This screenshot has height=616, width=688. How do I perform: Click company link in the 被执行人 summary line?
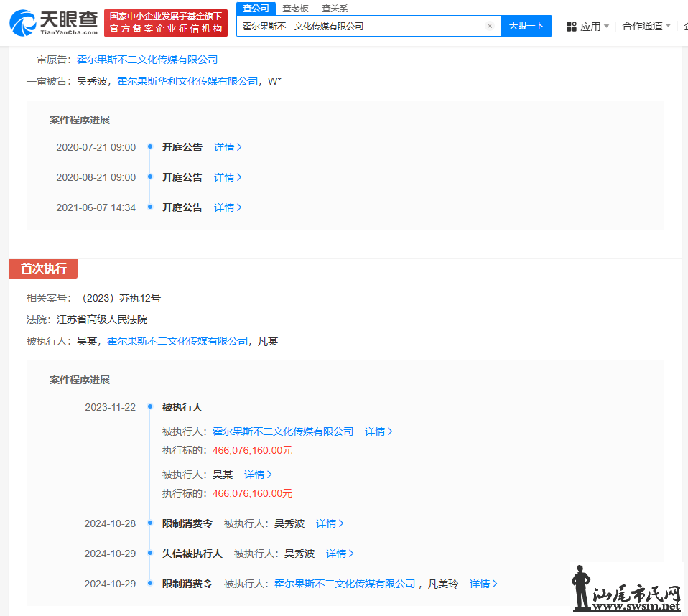click(177, 341)
